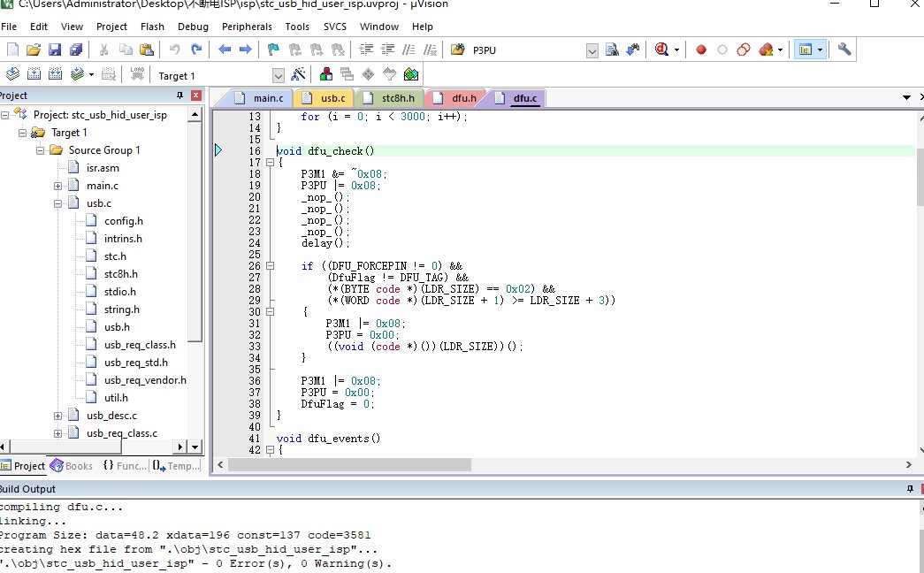Build the target files

(34, 74)
